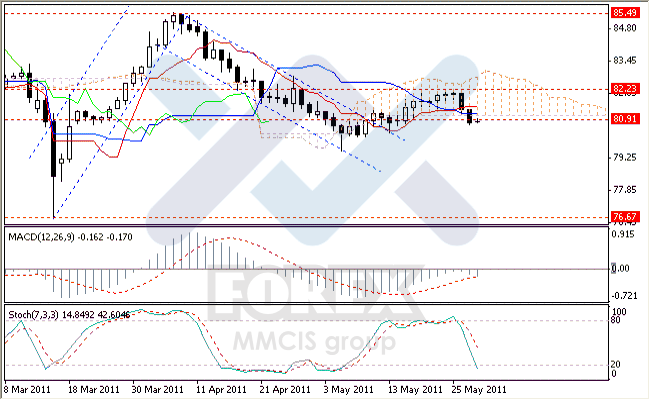
Task: Click the 0.915 MACD scale value
Action: point(623,235)
